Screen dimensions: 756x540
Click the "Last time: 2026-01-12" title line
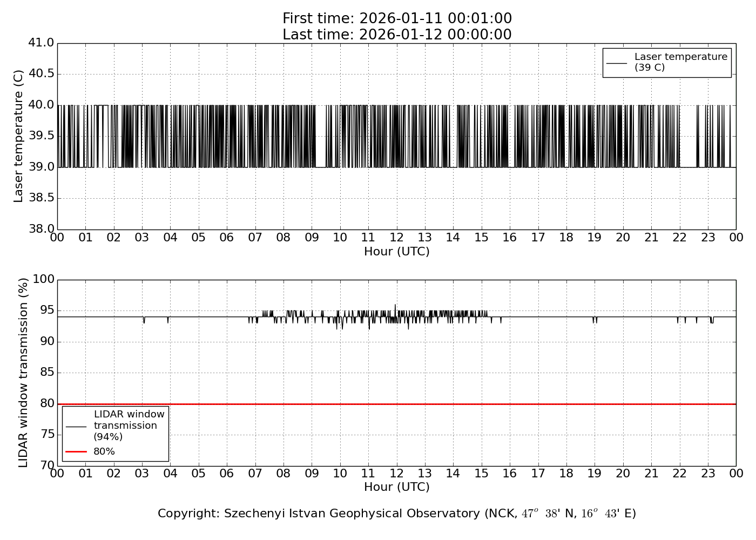click(x=397, y=35)
